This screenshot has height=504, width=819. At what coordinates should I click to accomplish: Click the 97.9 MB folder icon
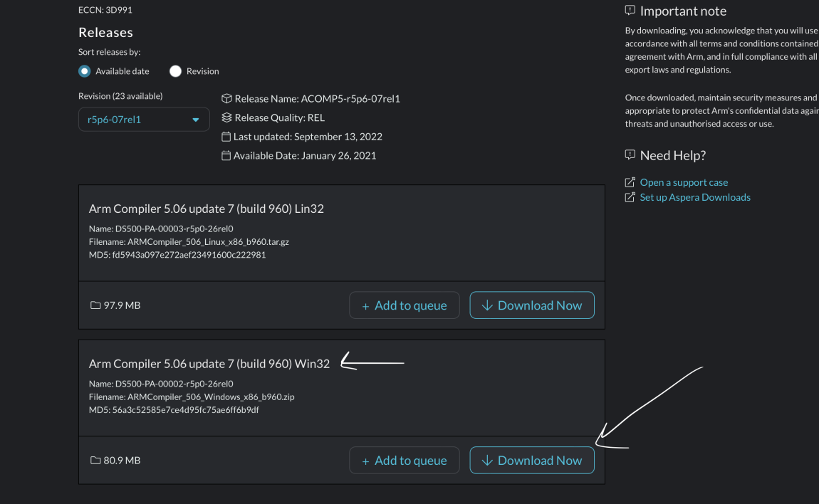click(x=95, y=305)
